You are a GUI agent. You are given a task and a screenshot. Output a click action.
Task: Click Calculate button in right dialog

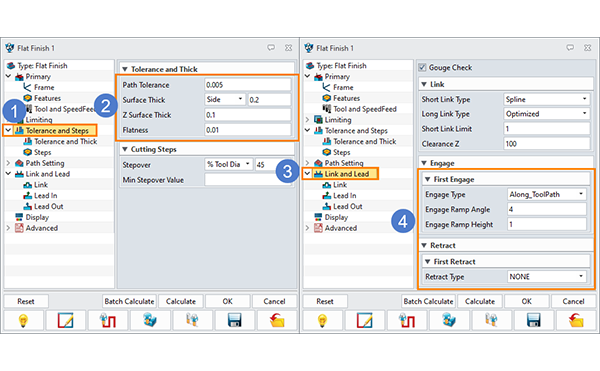(x=480, y=301)
